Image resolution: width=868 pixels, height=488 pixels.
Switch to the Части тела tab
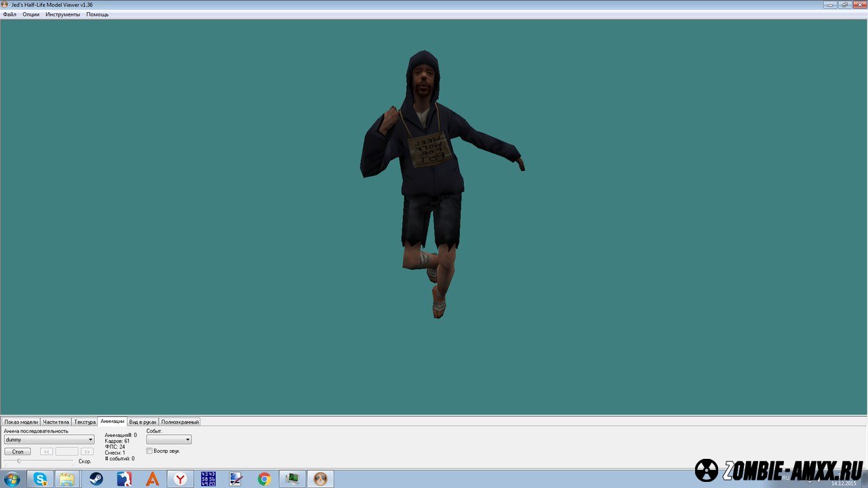point(56,422)
